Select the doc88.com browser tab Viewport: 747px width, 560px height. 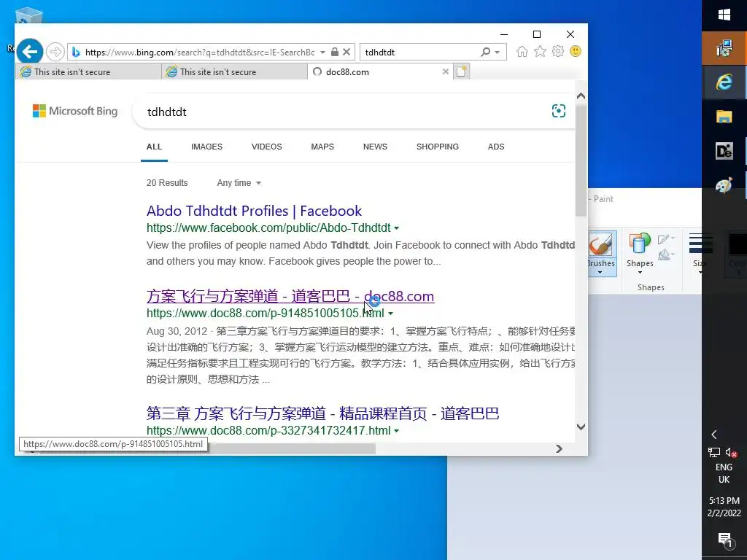point(380,71)
